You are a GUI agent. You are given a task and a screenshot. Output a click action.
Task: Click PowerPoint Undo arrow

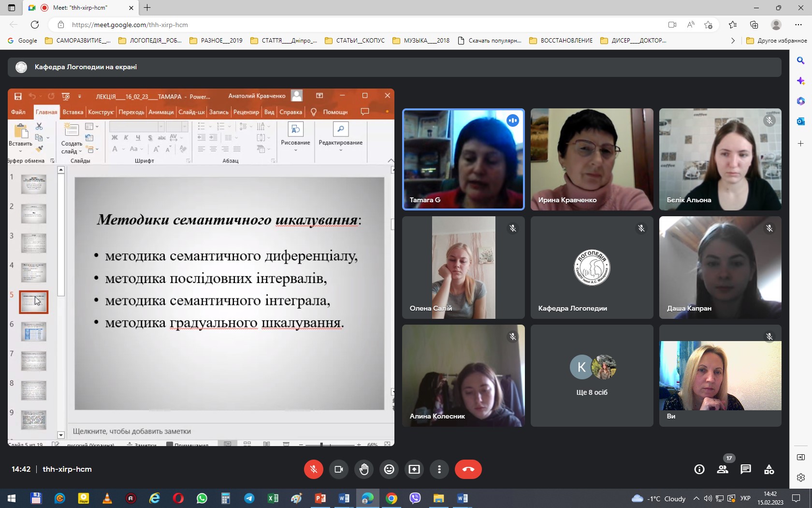(x=32, y=96)
